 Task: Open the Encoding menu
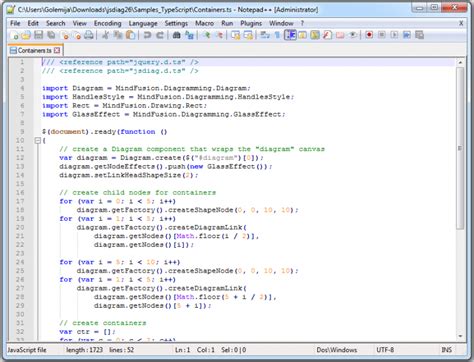pyautogui.click(x=107, y=23)
